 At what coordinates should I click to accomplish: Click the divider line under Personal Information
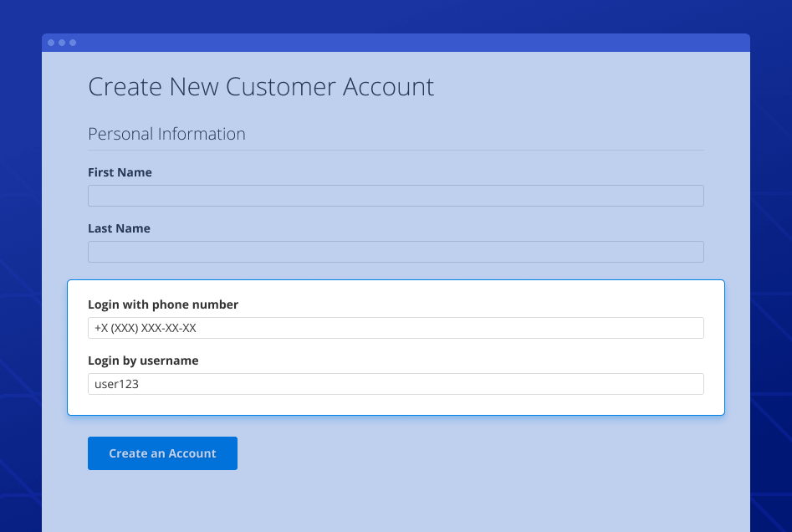[395, 151]
